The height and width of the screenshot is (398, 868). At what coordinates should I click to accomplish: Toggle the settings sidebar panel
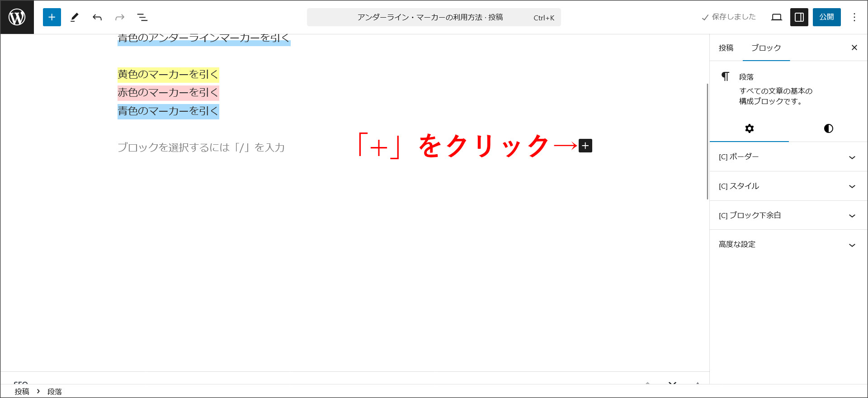pyautogui.click(x=799, y=17)
